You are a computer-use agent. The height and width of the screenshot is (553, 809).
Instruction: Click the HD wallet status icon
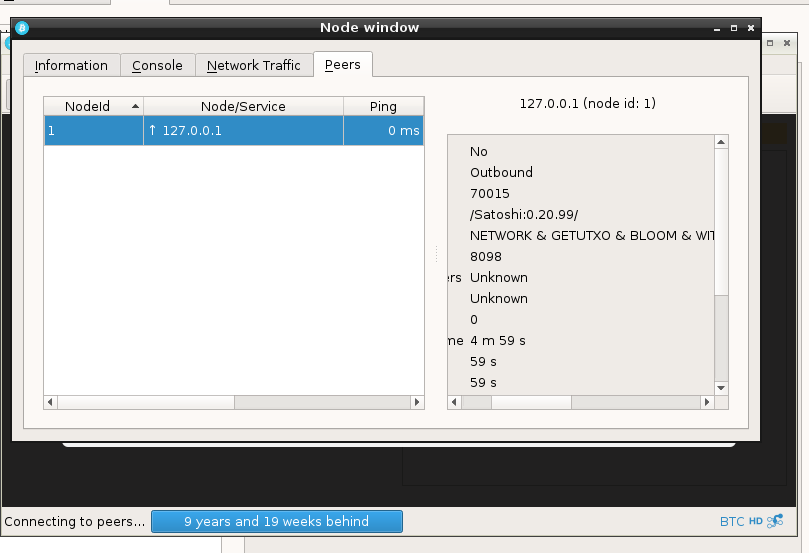pos(755,521)
